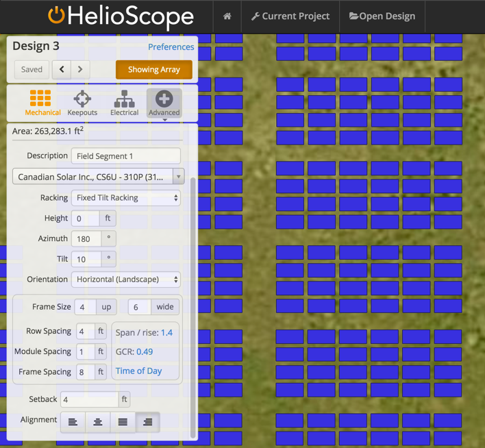Select center alignment icon

click(x=98, y=422)
